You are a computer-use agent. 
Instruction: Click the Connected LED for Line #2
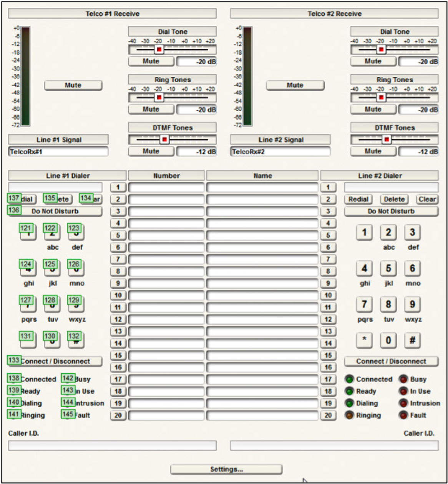(x=350, y=379)
